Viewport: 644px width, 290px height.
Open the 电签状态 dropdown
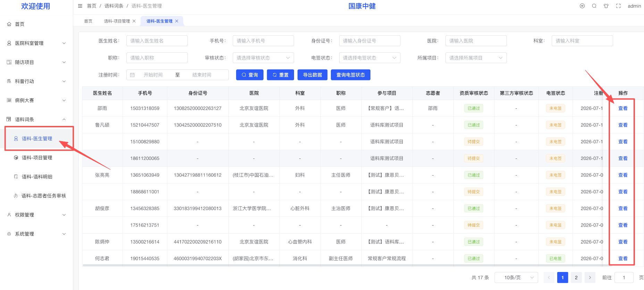click(x=369, y=58)
